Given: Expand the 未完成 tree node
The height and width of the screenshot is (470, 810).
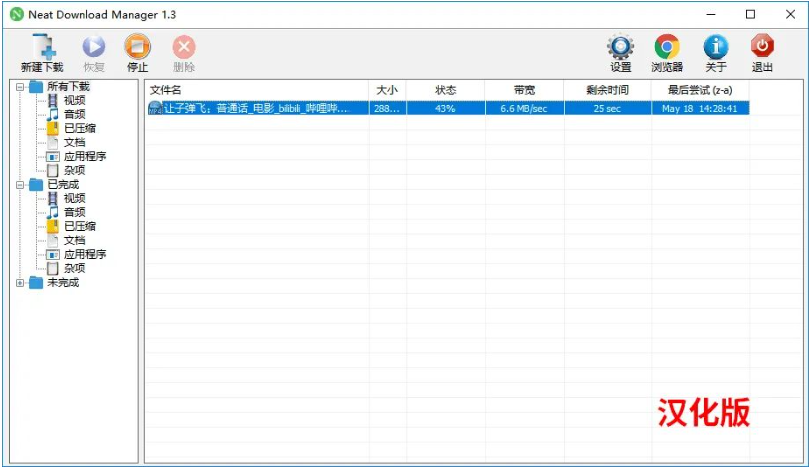Looking at the screenshot, I should pyautogui.click(x=20, y=283).
